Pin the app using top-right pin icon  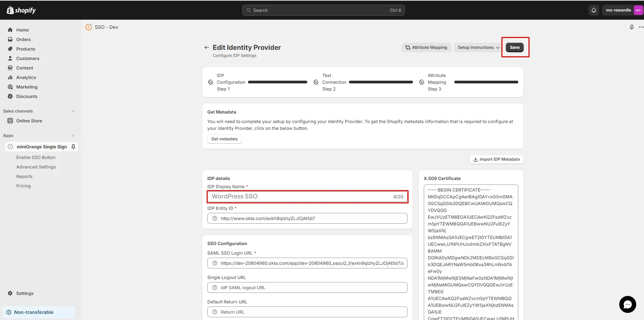631,27
